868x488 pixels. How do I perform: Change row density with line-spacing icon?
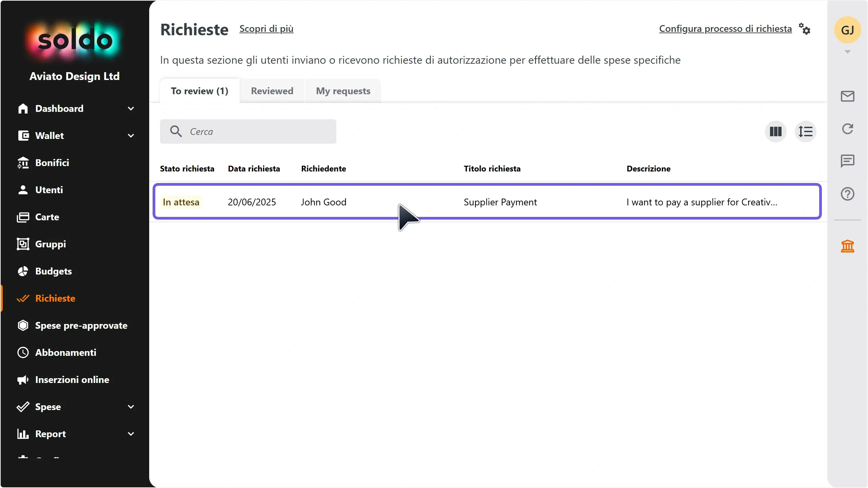tap(805, 131)
